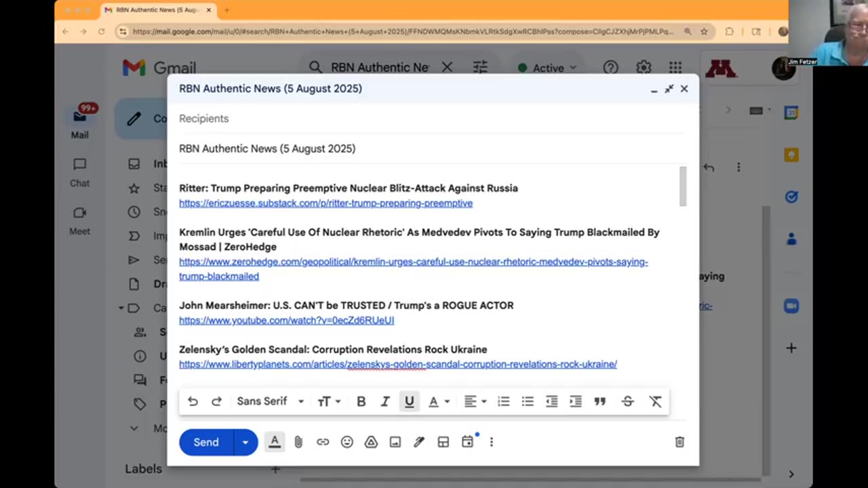868x488 pixels.
Task: Reload the browser page
Action: coord(102,31)
